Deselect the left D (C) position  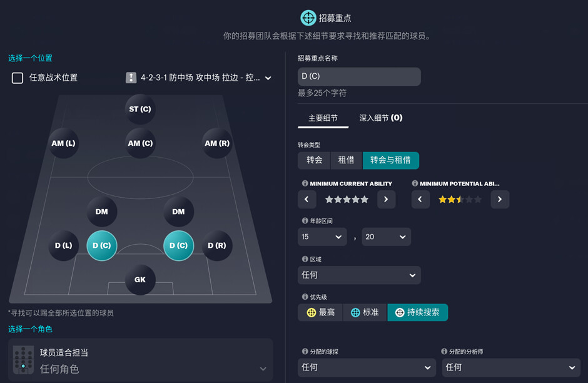click(x=101, y=246)
